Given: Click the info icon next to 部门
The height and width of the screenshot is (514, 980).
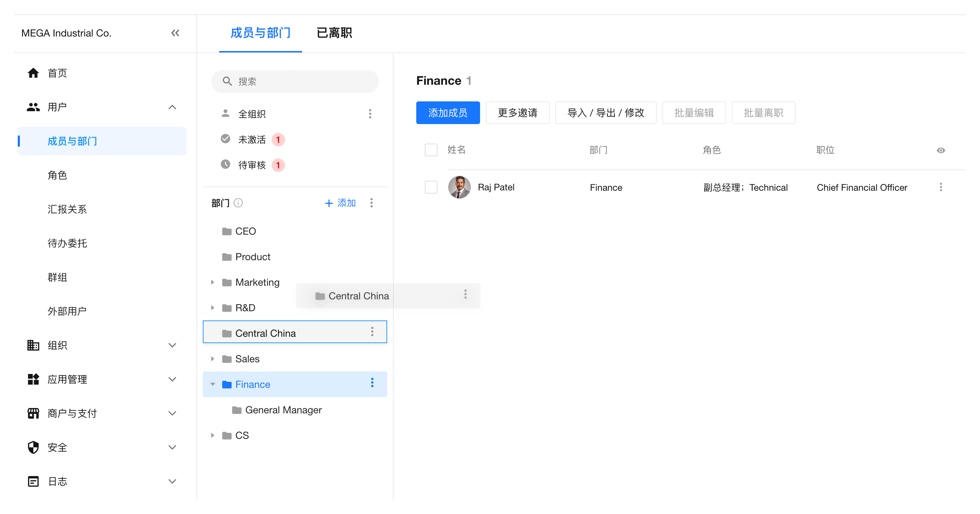Looking at the screenshot, I should tap(239, 203).
